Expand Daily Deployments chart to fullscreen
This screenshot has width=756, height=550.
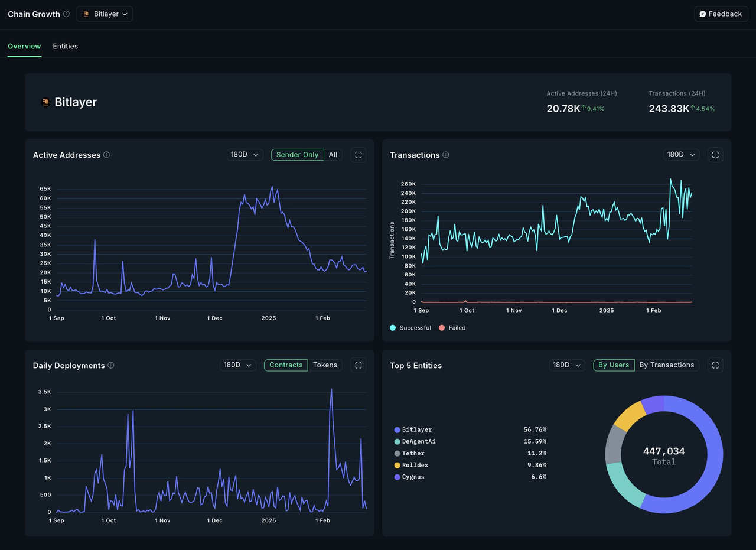[359, 365]
